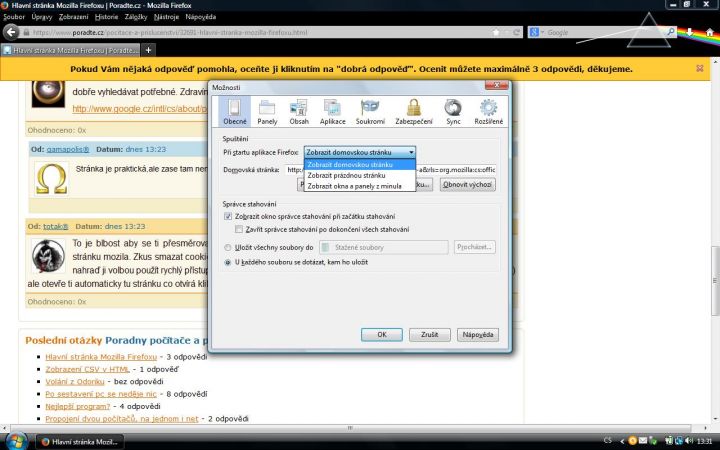
Task: Click the Obnovit výchozí button
Action: point(467,185)
